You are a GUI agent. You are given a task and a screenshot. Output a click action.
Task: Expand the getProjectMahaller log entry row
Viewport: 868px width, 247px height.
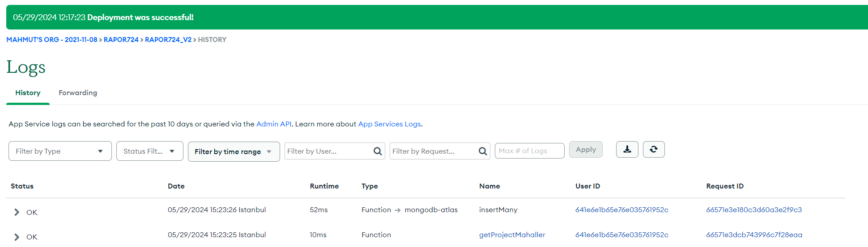[x=17, y=237]
